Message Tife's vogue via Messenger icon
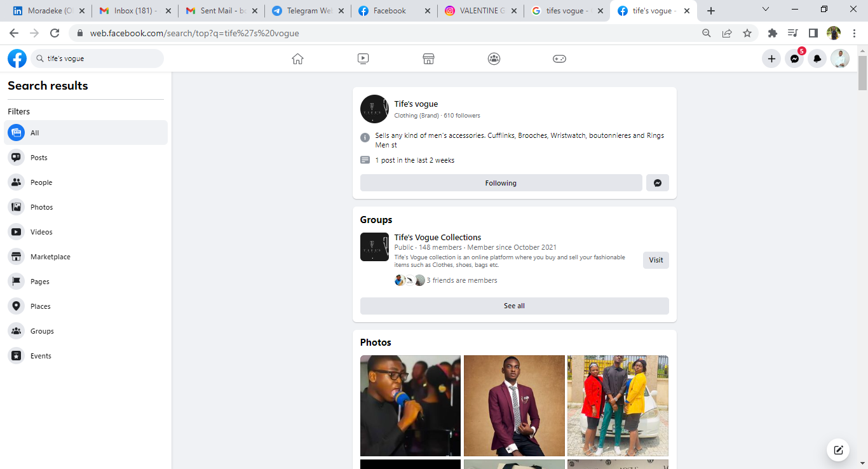This screenshot has width=868, height=469. (658, 183)
